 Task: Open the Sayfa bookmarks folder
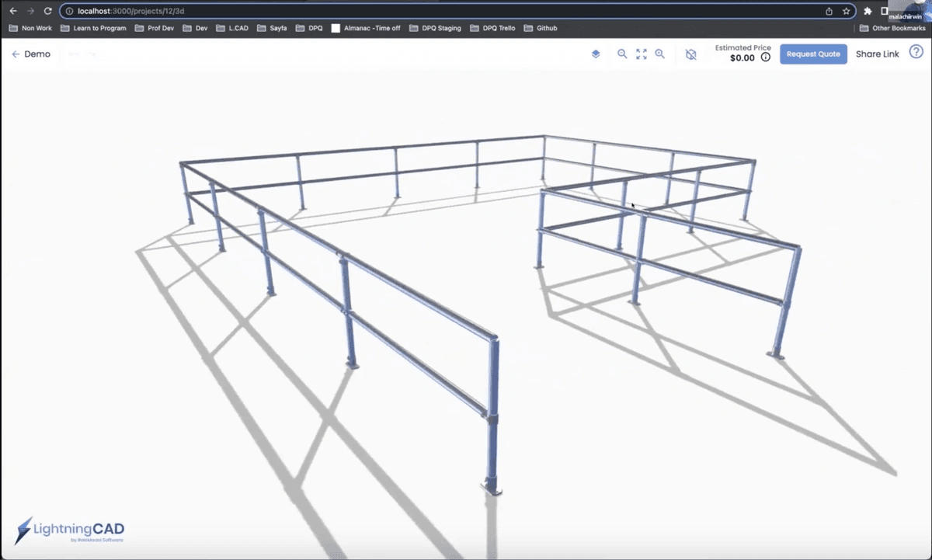[x=272, y=28]
